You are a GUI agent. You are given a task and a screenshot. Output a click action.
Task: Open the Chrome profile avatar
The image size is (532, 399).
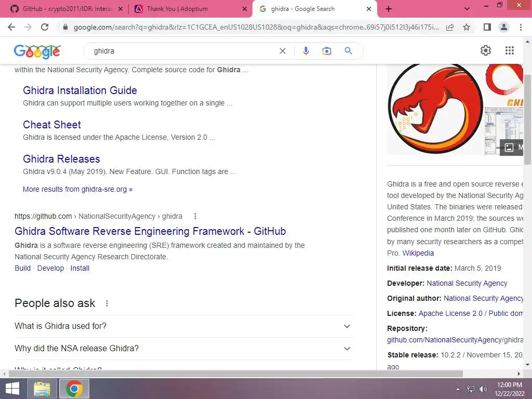coord(504,27)
